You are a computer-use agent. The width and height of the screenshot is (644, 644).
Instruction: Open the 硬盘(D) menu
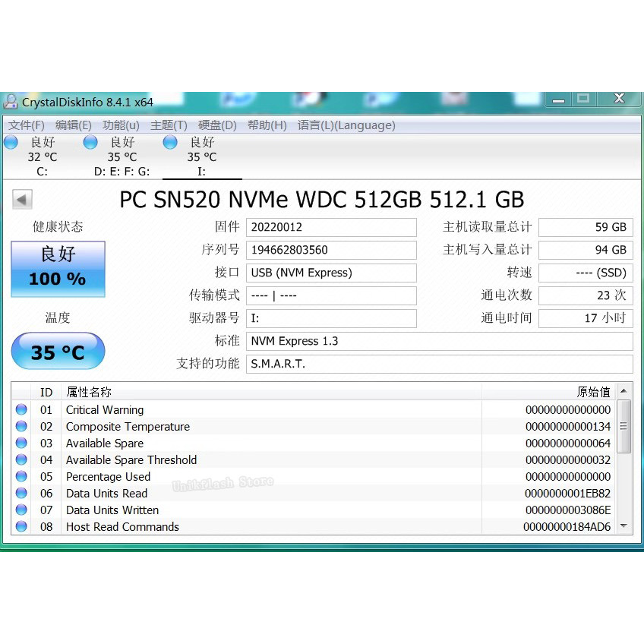[x=217, y=125]
